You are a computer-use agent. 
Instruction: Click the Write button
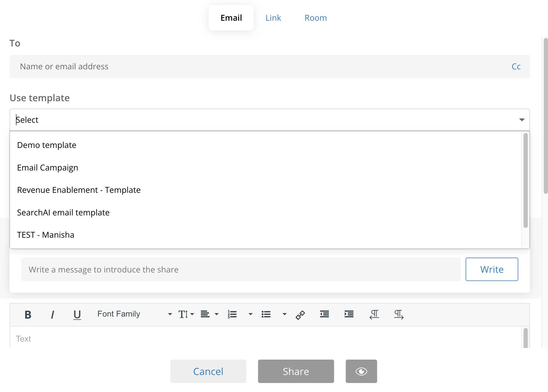pos(492,269)
